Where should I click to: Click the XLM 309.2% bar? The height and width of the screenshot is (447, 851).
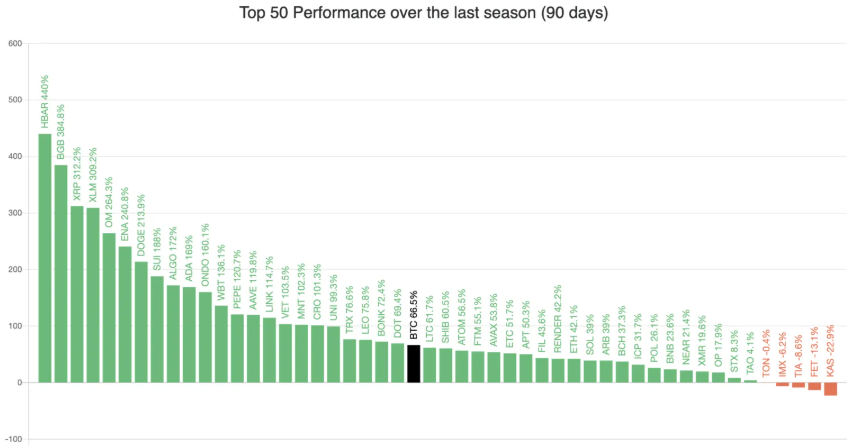point(93,295)
